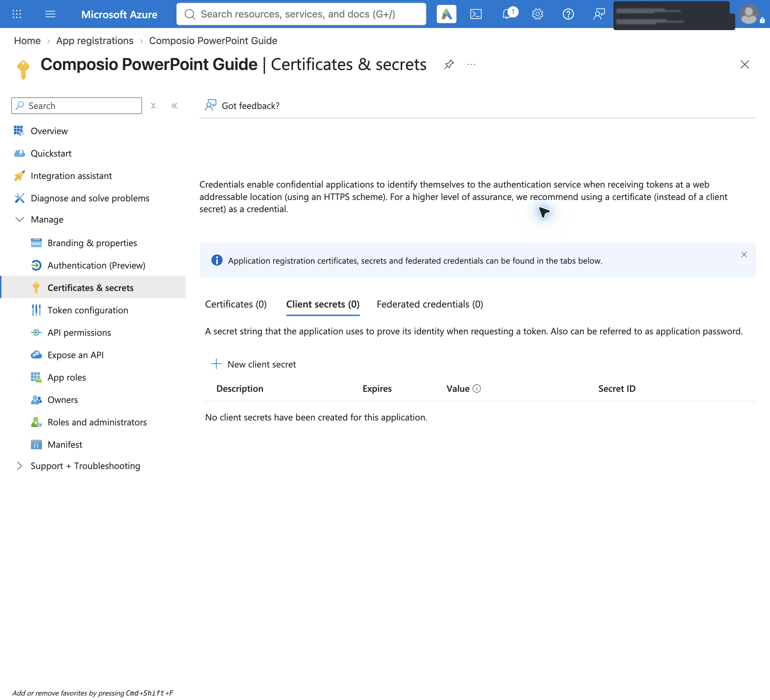
Task: Open portal settings gear
Action: 537,14
